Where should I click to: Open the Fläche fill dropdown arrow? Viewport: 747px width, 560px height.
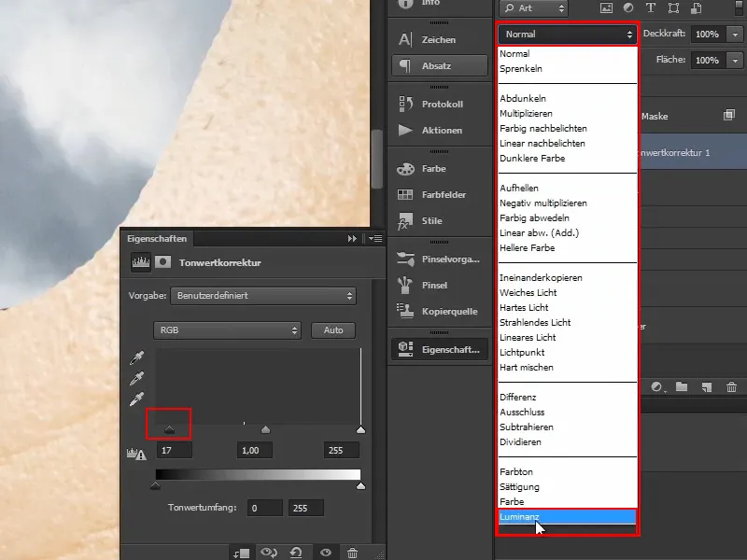[x=735, y=61]
